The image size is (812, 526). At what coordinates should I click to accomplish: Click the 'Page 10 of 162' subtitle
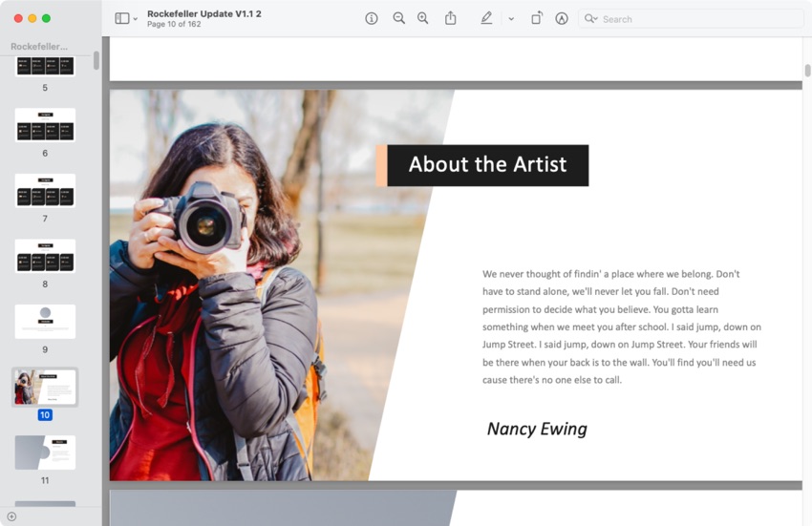174,24
